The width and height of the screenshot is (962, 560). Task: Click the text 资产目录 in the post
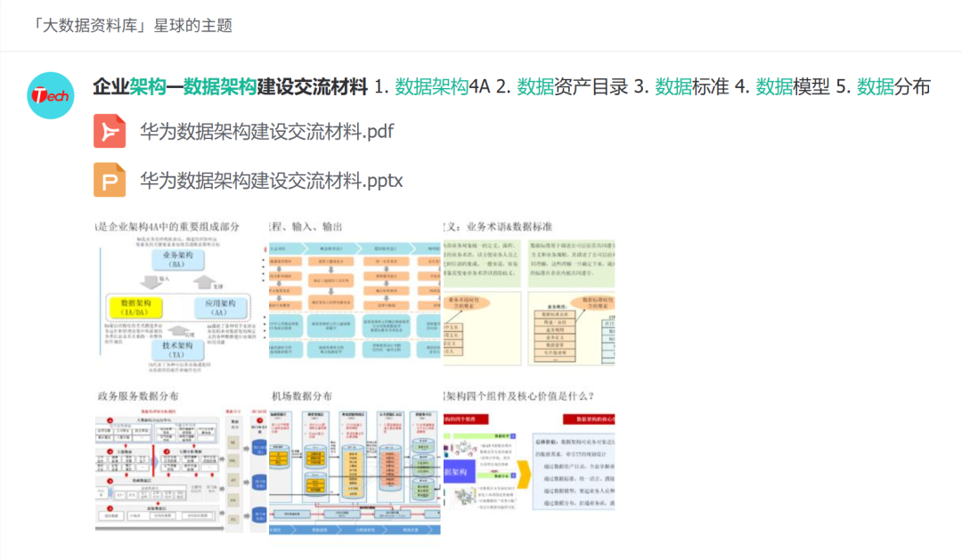(x=591, y=86)
